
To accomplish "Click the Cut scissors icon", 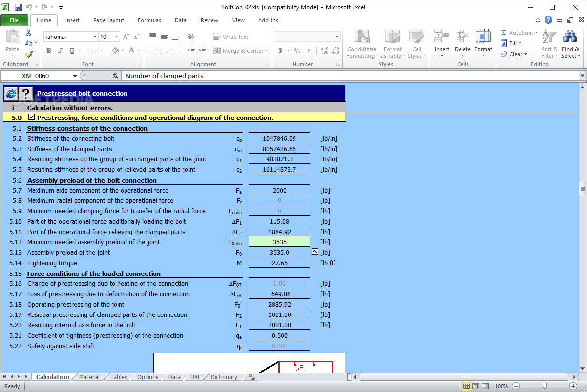I will pos(29,33).
